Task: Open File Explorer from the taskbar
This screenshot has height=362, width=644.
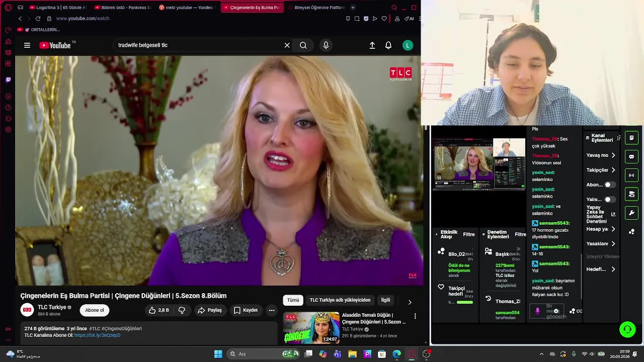Action: tap(352, 354)
